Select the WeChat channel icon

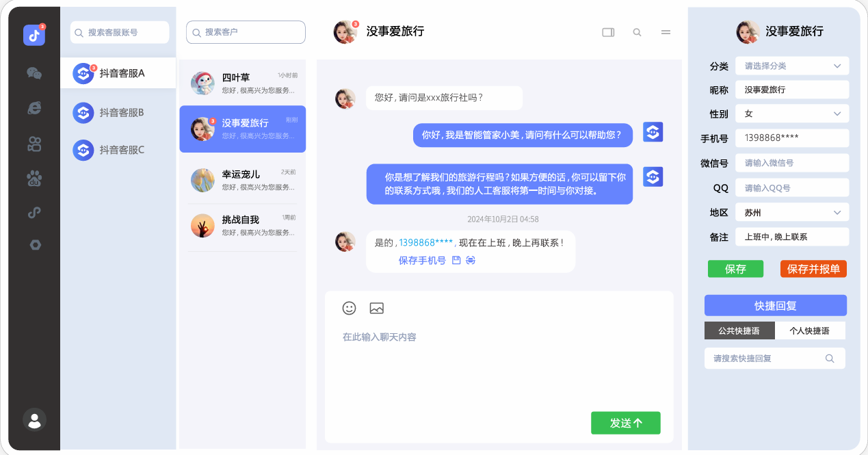34,71
